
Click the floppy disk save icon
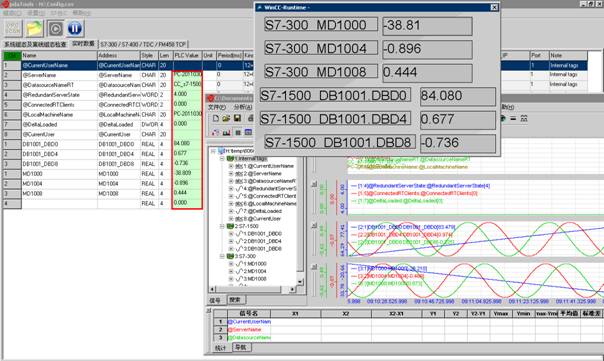tap(237, 119)
